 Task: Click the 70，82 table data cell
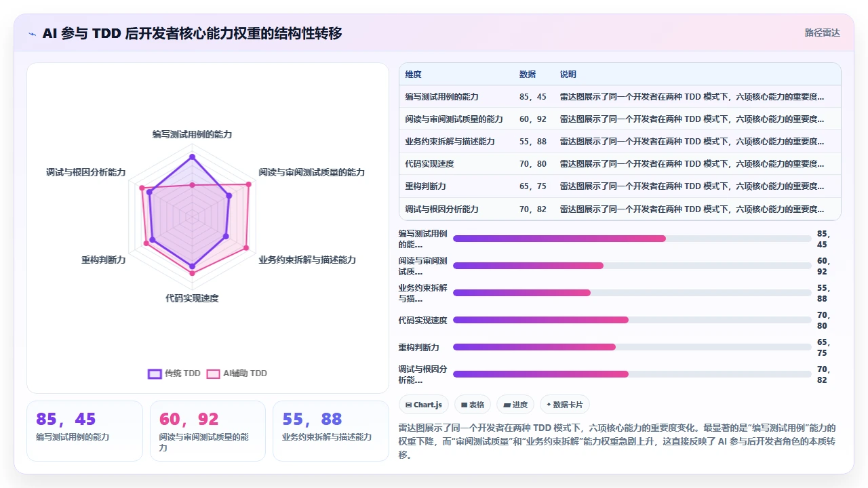coord(532,209)
